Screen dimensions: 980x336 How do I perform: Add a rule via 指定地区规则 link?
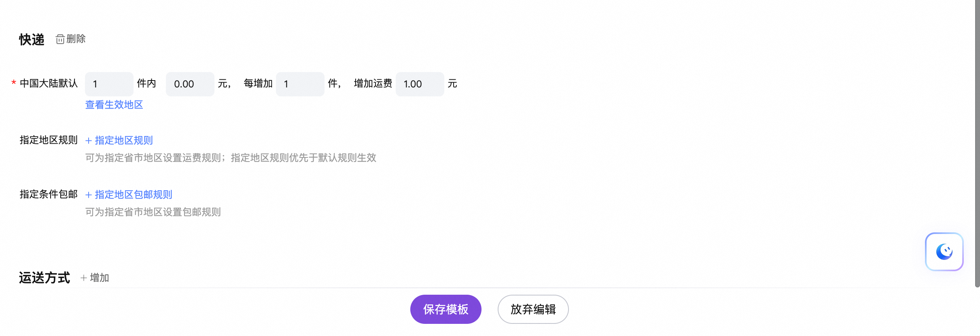123,140
